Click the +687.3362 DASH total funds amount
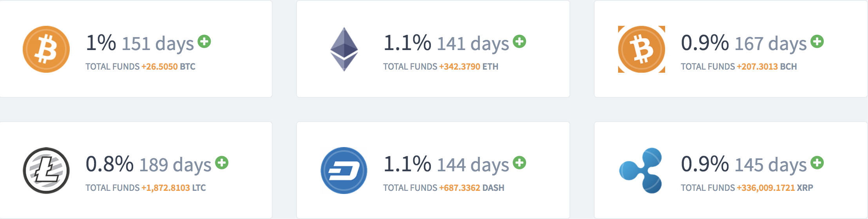This screenshot has width=868, height=219. click(x=472, y=188)
